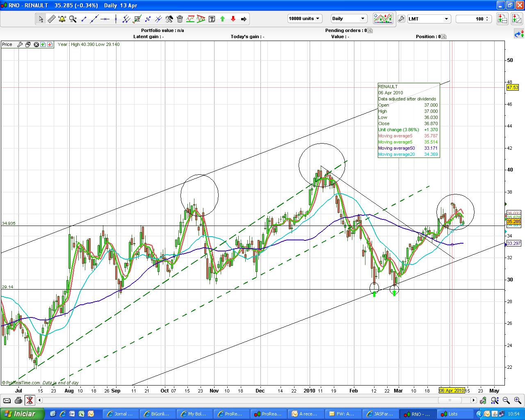Screen dimensions: 525x420
Task: Select the black right arrow drawing tool
Action: point(244,19)
